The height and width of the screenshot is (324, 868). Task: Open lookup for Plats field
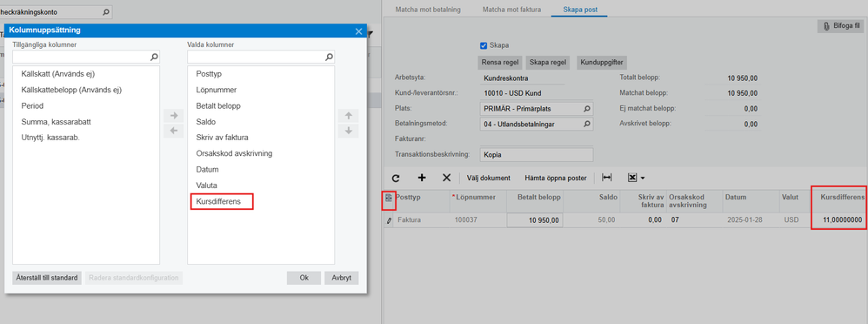point(587,109)
